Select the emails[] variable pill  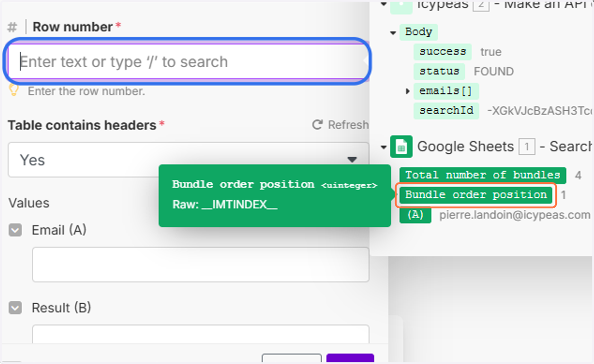pyautogui.click(x=446, y=91)
